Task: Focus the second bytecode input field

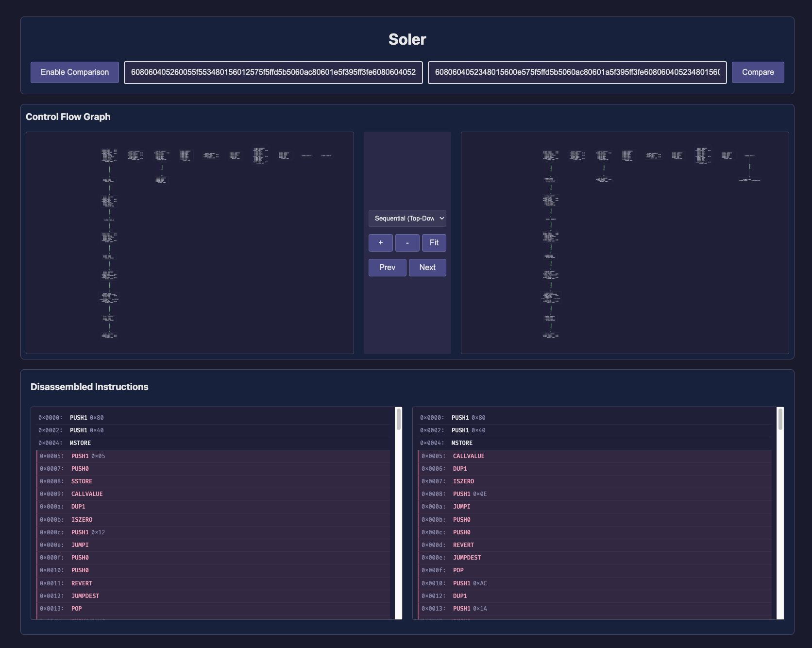Action: (x=576, y=72)
